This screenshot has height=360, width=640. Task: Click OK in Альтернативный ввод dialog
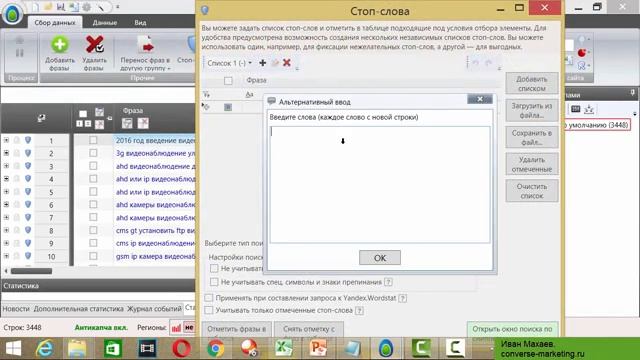click(380, 258)
